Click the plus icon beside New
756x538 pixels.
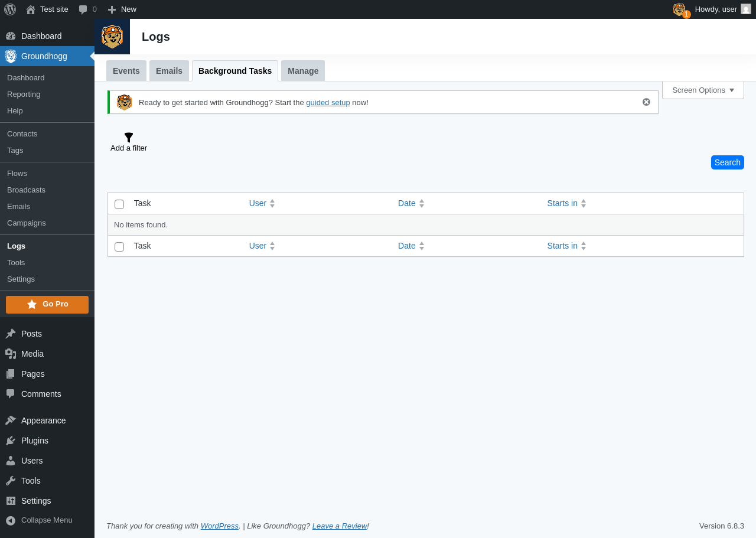point(112,9)
